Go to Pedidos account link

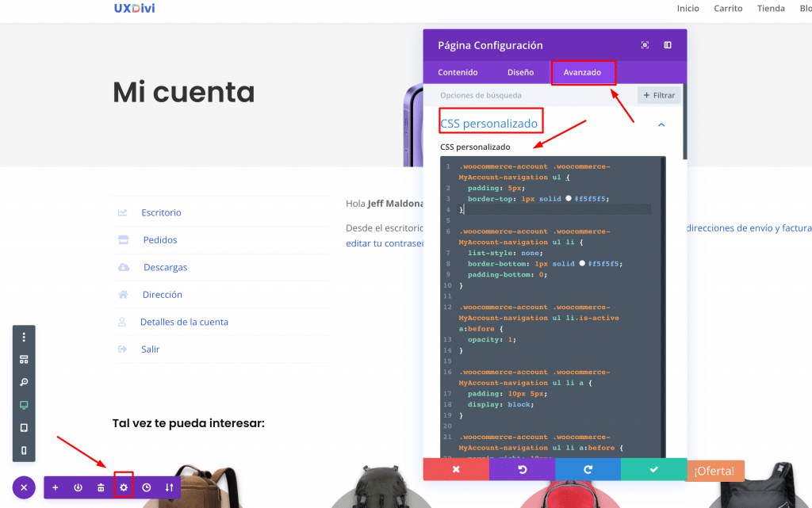click(160, 240)
